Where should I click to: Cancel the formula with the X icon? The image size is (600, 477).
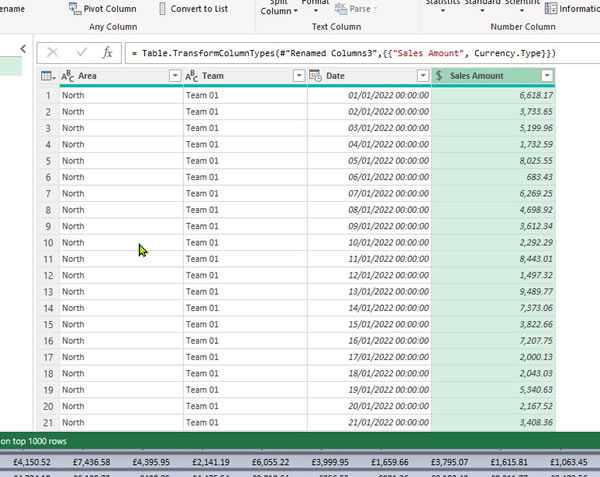[52, 52]
